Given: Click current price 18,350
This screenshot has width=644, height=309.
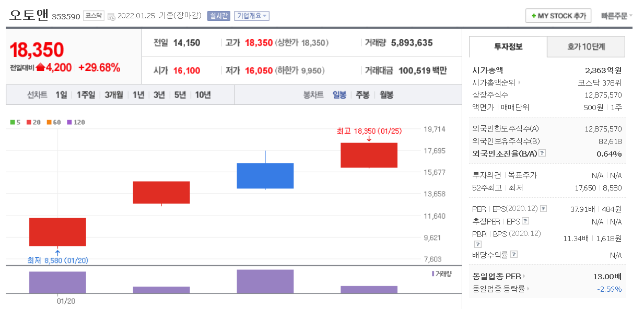Looking at the screenshot, I should click(x=37, y=50).
